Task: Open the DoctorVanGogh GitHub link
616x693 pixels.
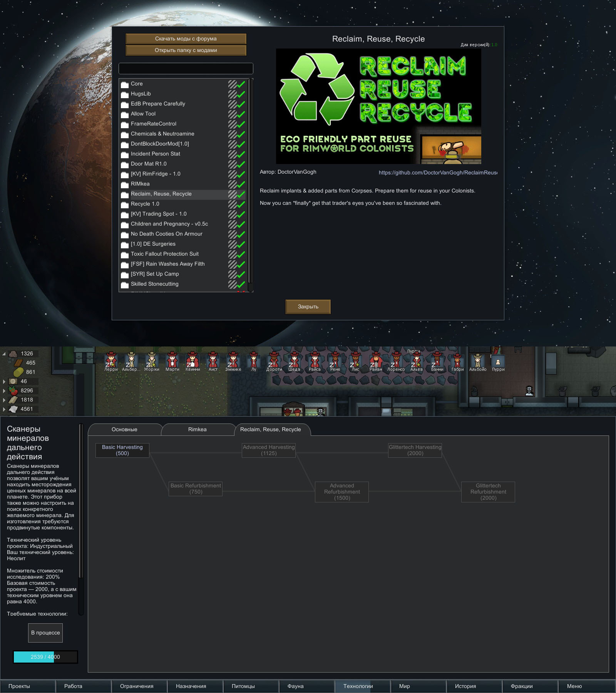Action: [x=438, y=172]
